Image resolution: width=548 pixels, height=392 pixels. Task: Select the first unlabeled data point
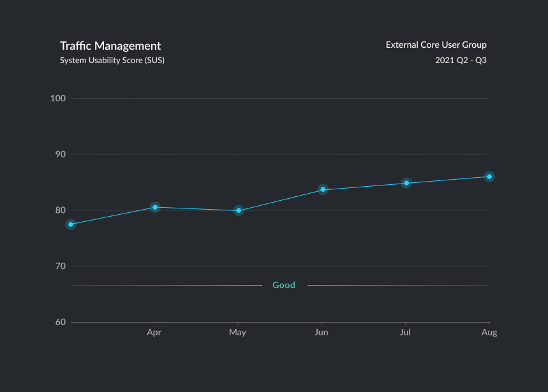point(71,224)
